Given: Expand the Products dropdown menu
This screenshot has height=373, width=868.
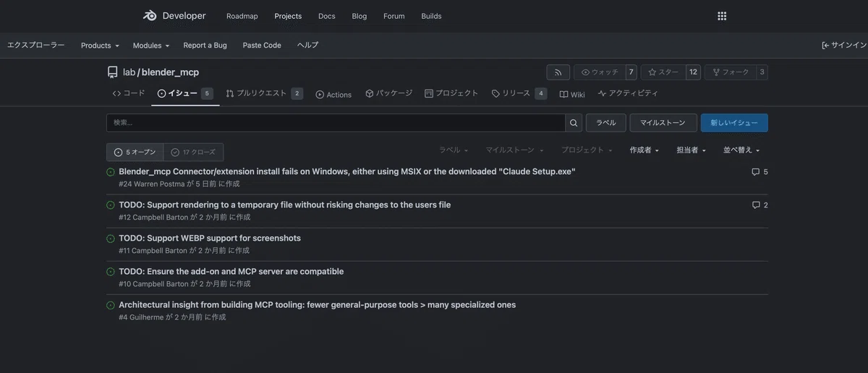Looking at the screenshot, I should pyautogui.click(x=100, y=45).
